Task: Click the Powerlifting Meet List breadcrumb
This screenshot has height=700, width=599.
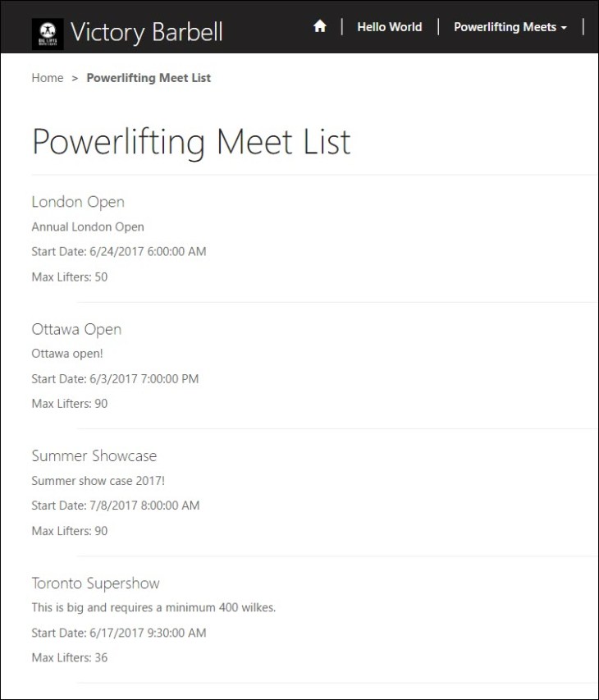Action: 149,78
